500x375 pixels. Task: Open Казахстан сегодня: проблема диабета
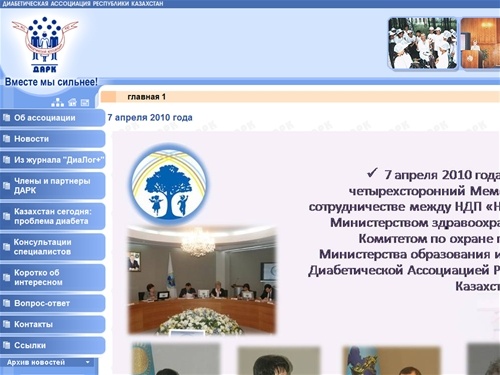click(53, 216)
